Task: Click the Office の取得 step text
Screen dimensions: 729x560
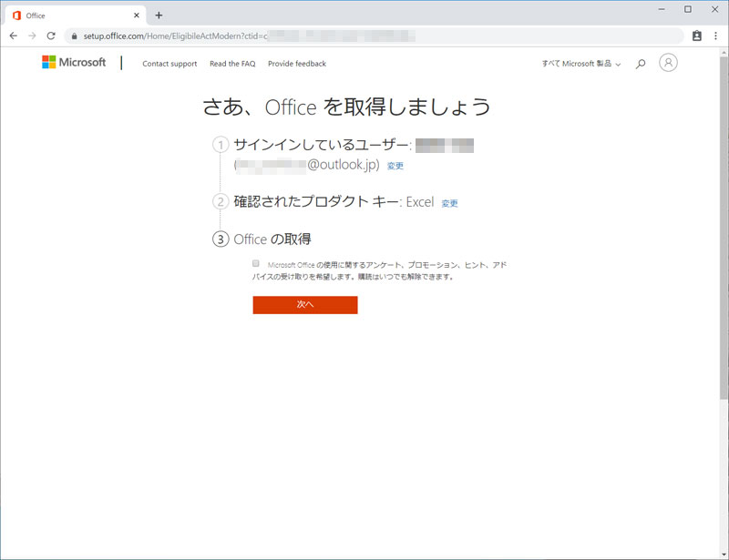Action: 272,239
